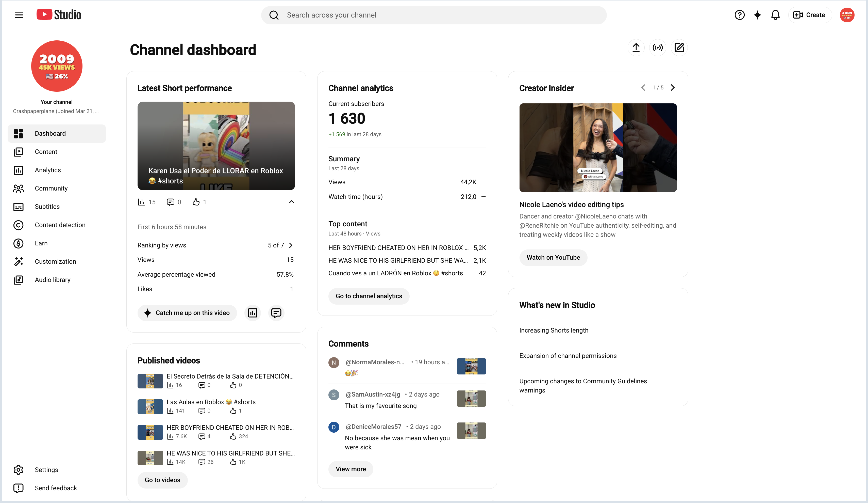Open the notifications bell
Screen dimensions: 868x503
(775, 15)
